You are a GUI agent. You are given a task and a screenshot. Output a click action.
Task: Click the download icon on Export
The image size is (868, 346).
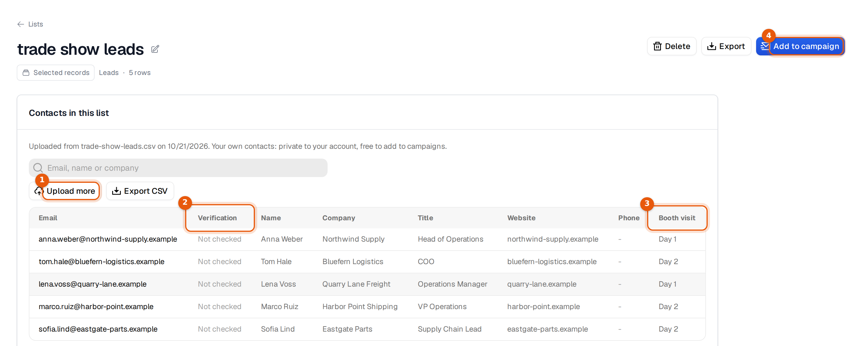click(712, 46)
